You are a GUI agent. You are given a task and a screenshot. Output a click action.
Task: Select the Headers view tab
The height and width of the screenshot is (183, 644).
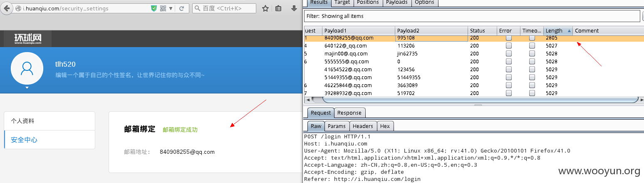pos(363,126)
